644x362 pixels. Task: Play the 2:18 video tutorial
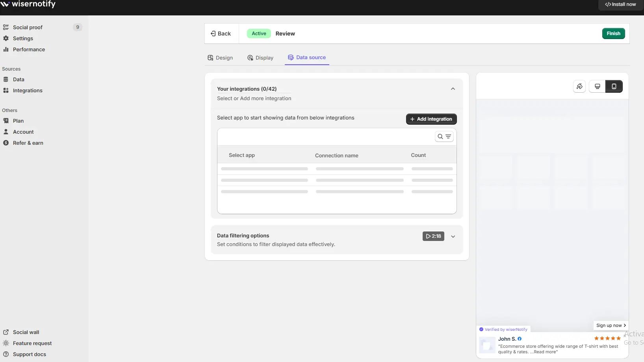(x=433, y=236)
